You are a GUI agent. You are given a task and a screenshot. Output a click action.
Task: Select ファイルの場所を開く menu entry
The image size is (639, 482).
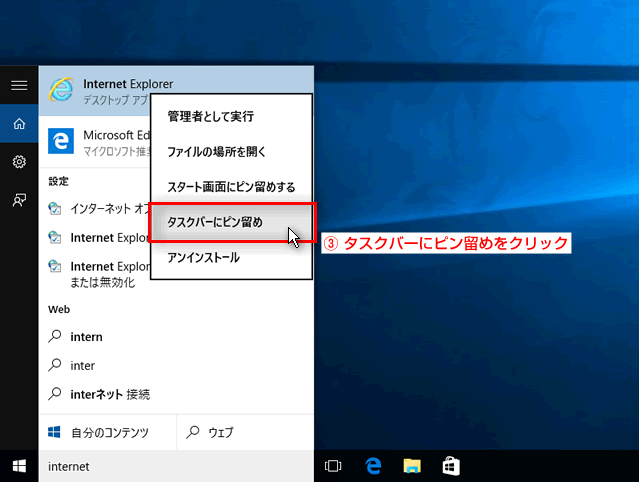click(231, 152)
